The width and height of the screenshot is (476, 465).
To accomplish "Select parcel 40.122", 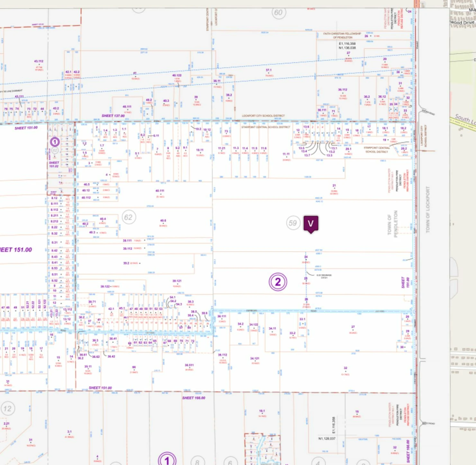I will [x=177, y=76].
